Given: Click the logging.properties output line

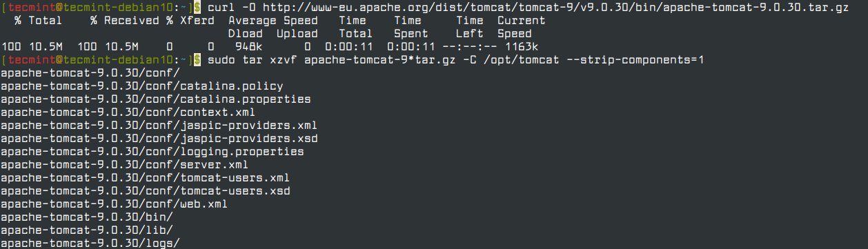Looking at the screenshot, I should point(152,152).
